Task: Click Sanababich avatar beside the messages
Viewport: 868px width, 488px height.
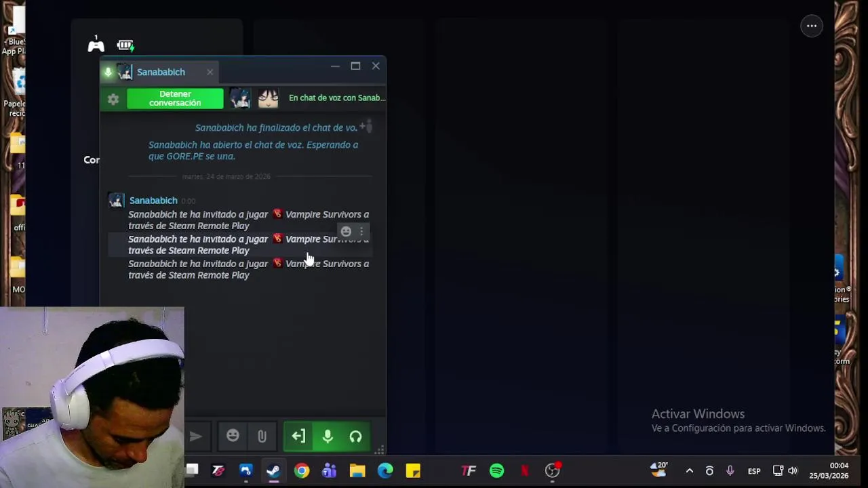Action: click(116, 201)
